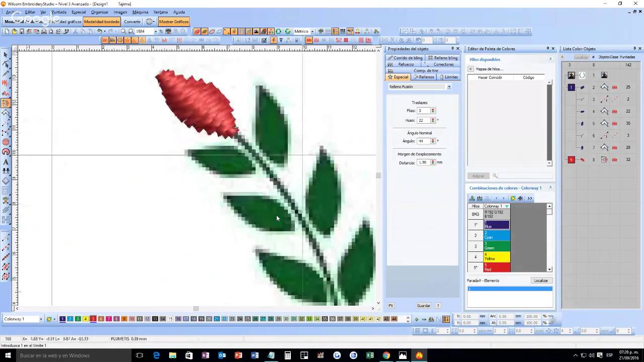Select the arrow Select Object tool
The height and width of the screenshot is (362, 644).
pos(6,55)
